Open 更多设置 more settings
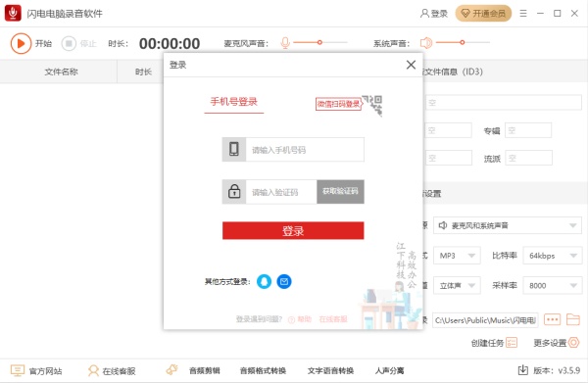The image size is (588, 383). [x=556, y=343]
